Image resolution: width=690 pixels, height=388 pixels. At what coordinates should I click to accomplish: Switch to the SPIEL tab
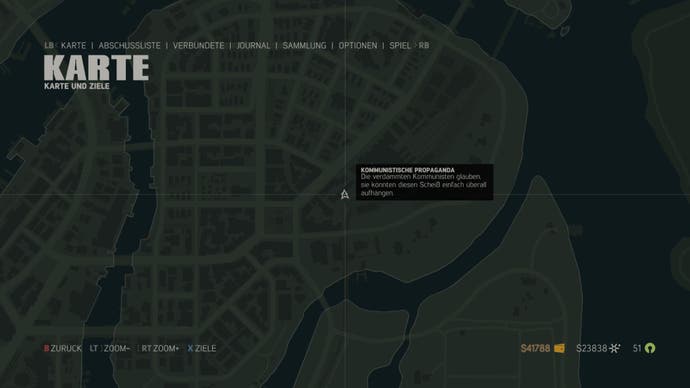tap(400, 45)
